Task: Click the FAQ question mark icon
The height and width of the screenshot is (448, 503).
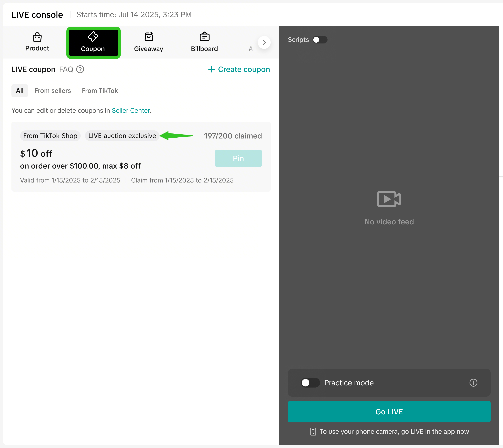Action: (80, 69)
